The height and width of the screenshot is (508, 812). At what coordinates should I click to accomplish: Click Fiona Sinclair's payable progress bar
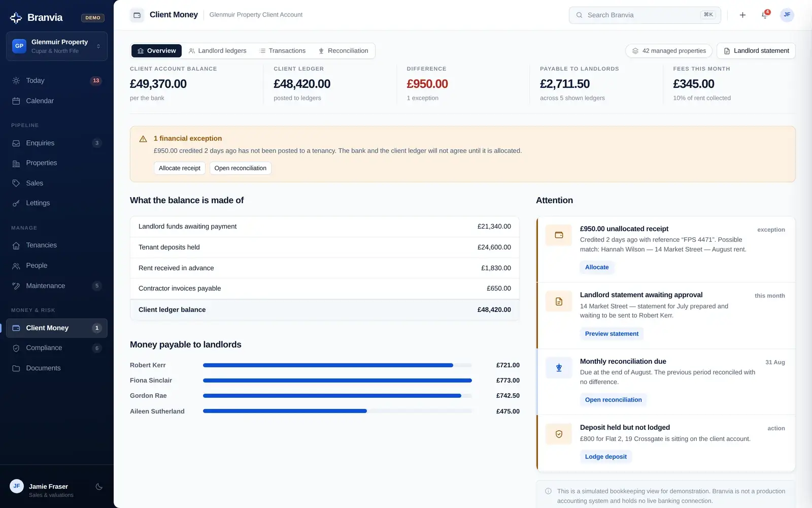click(337, 380)
